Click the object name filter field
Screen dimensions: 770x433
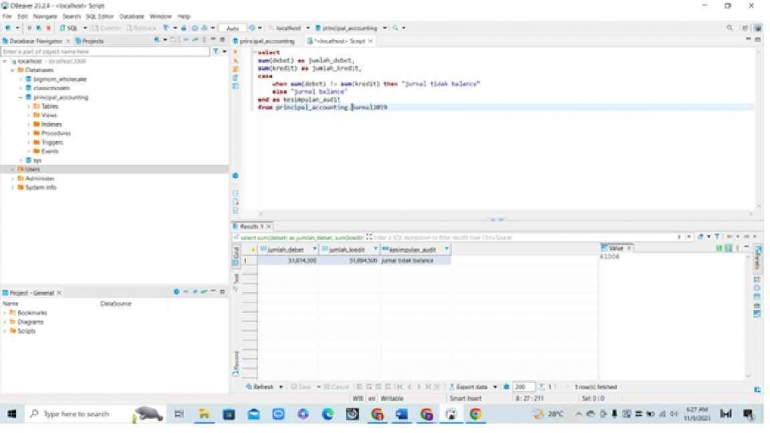point(105,51)
